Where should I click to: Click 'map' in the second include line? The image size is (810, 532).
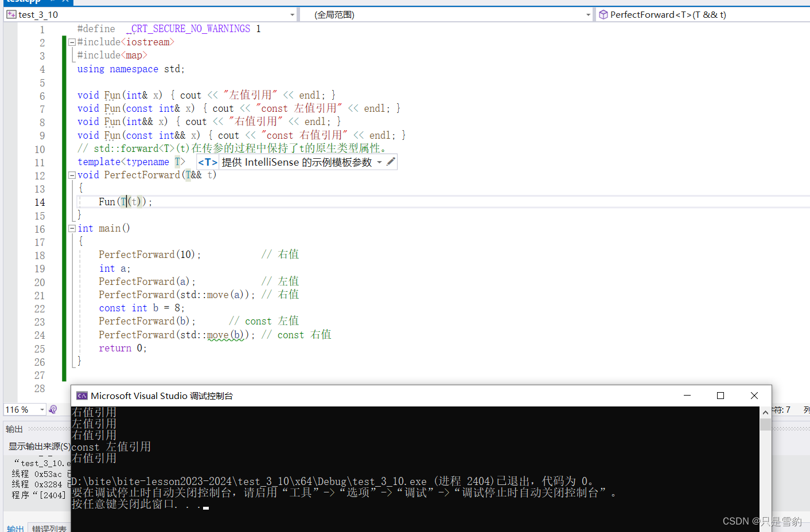pyautogui.click(x=134, y=55)
